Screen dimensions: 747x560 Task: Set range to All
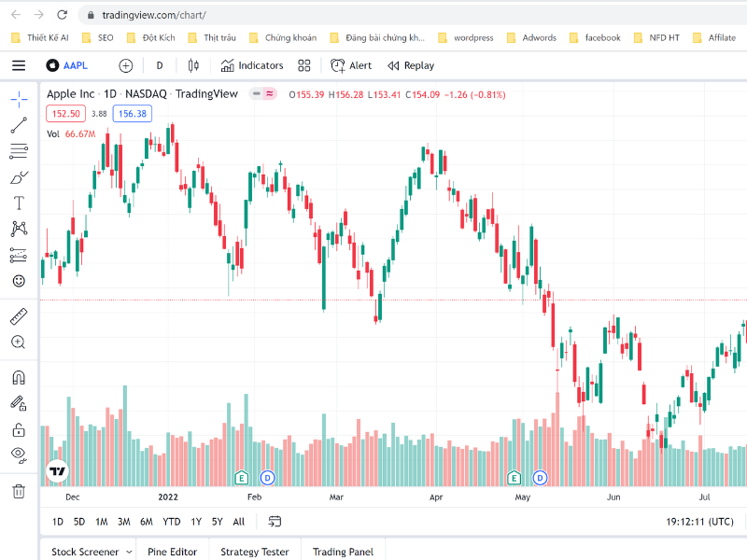point(239,522)
